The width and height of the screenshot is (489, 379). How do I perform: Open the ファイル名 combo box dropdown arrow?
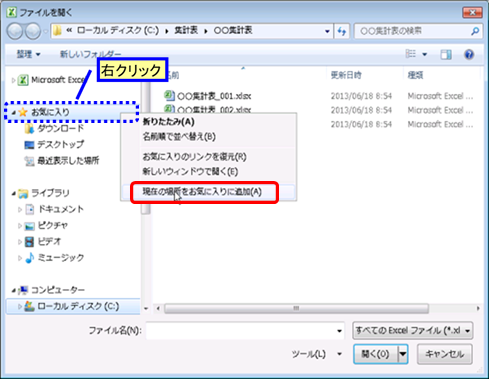tap(339, 331)
